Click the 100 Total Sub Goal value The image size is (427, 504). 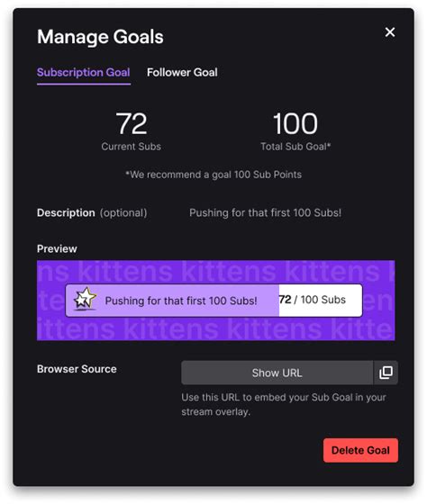click(295, 123)
